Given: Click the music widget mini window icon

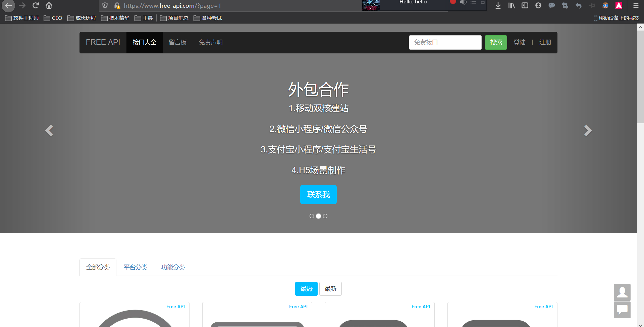Looking at the screenshot, I should click(x=483, y=2).
